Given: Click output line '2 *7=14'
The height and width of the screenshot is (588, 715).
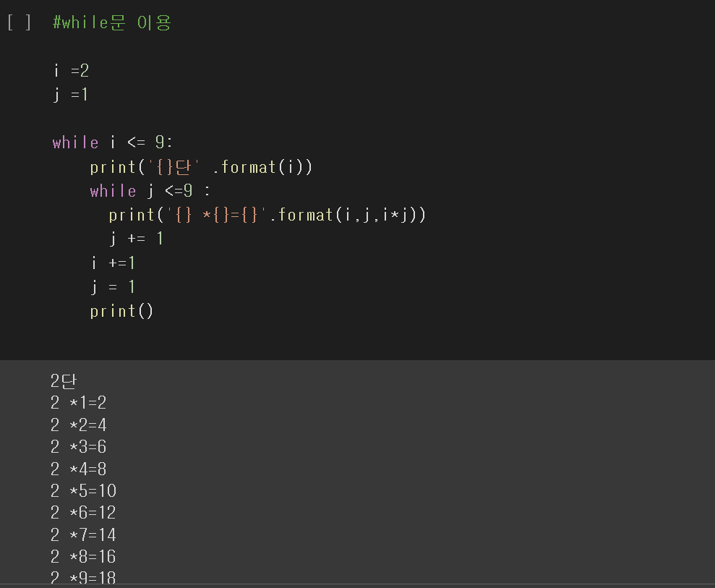Looking at the screenshot, I should click(x=83, y=534).
